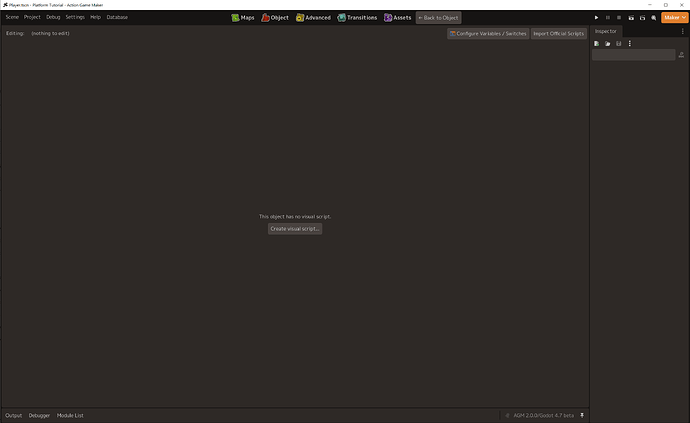The image size is (690, 423).
Task: Open object history list icon in Inspector
Action: [x=681, y=55]
